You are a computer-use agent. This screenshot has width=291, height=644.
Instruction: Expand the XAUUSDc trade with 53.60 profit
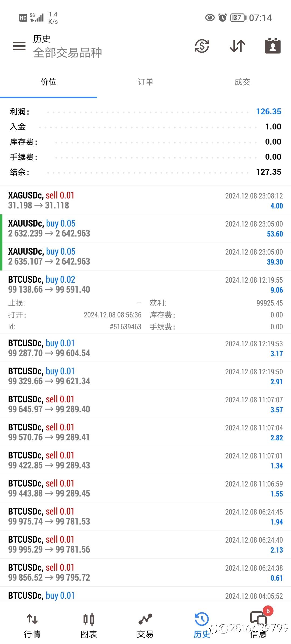(145, 228)
